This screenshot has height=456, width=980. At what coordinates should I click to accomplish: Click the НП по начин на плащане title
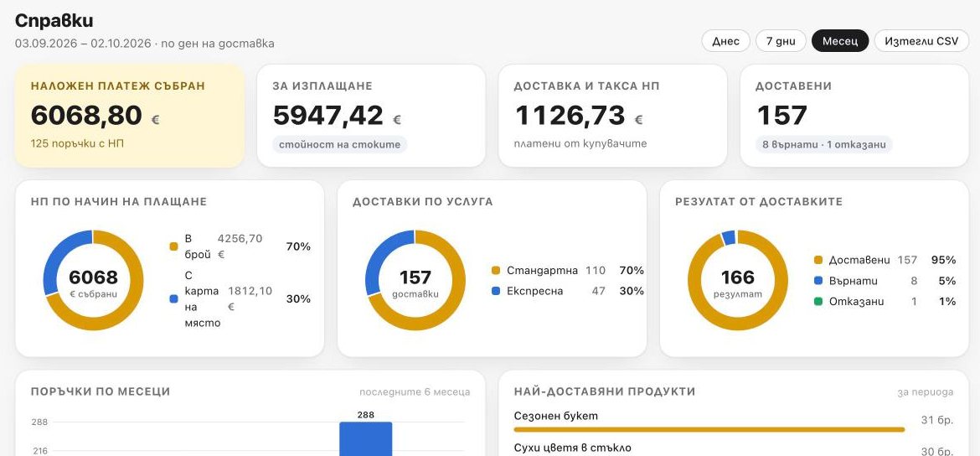pyautogui.click(x=119, y=201)
